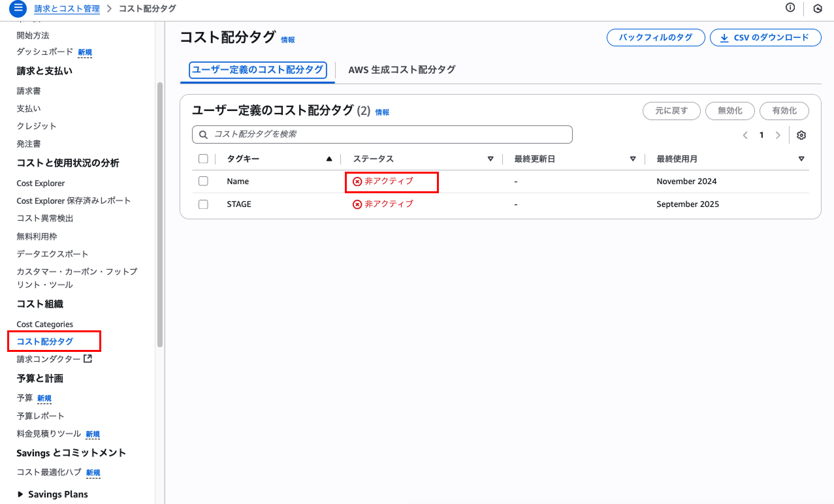
Task: Click the Name tag key cell
Action: coord(238,181)
